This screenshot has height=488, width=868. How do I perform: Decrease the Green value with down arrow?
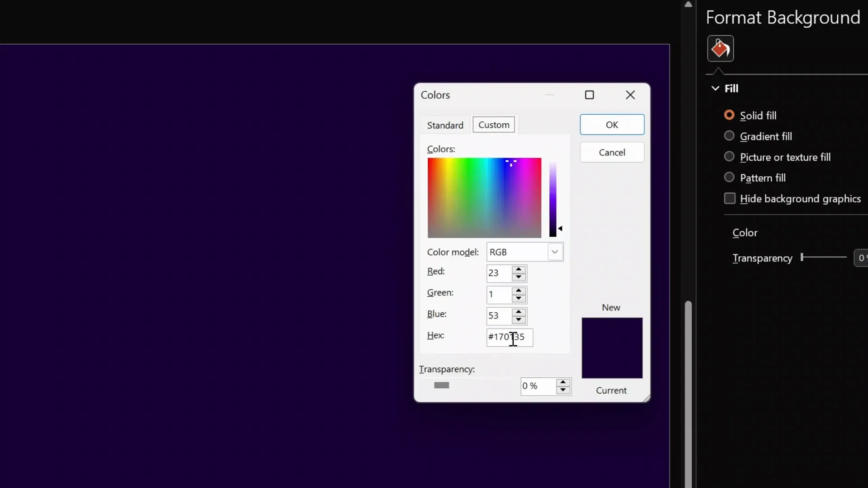[519, 298]
